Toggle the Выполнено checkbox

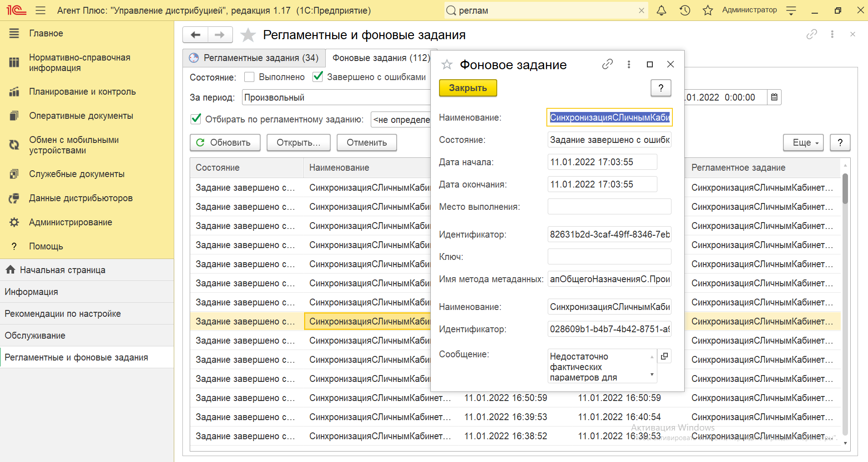[249, 77]
